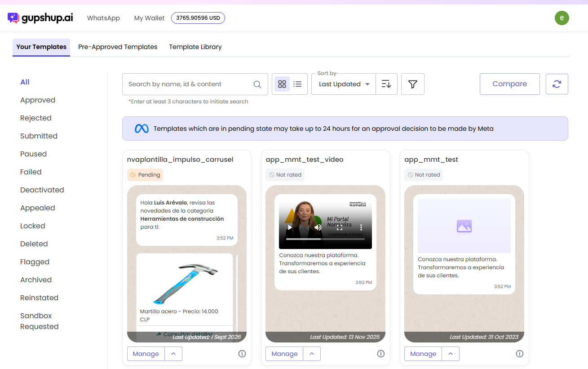Image resolution: width=588 pixels, height=369 pixels.
Task: Filter templates by Sandbox Requested
Action: (x=40, y=321)
